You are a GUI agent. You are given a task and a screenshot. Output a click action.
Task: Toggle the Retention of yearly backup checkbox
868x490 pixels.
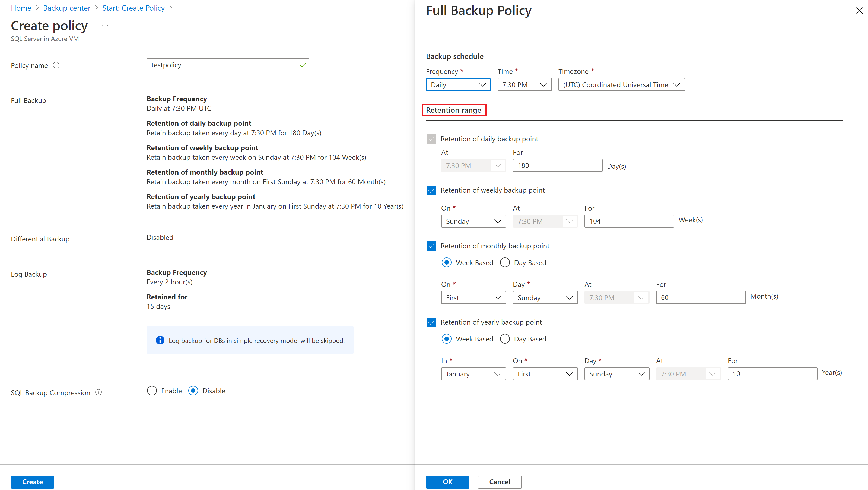coord(432,322)
